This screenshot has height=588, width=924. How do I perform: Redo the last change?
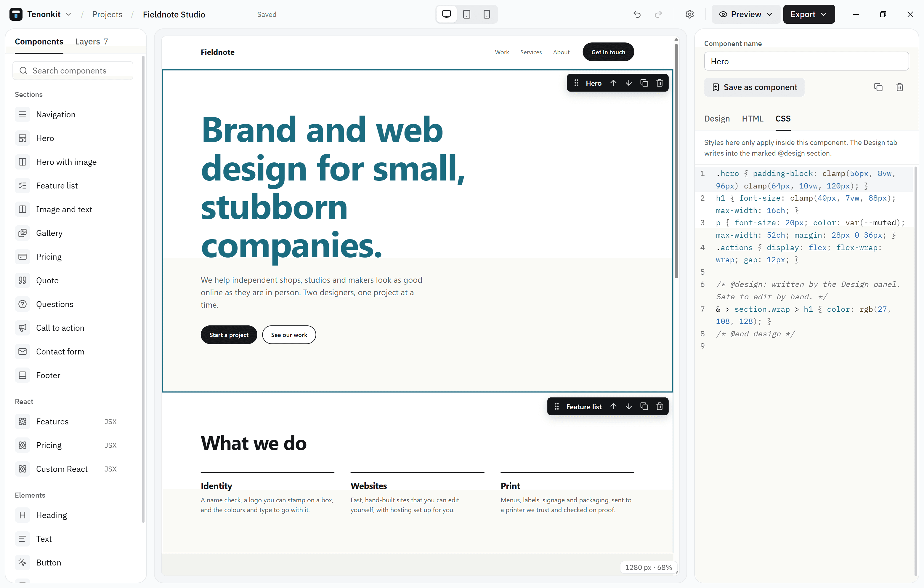click(x=658, y=14)
